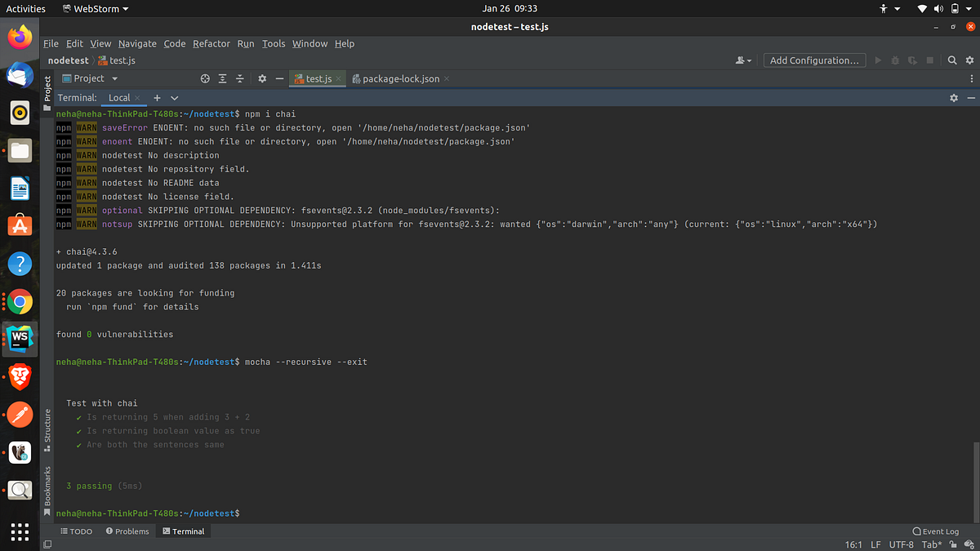The width and height of the screenshot is (980, 551).
Task: Change line separator LF in status bar
Action: pos(875,544)
